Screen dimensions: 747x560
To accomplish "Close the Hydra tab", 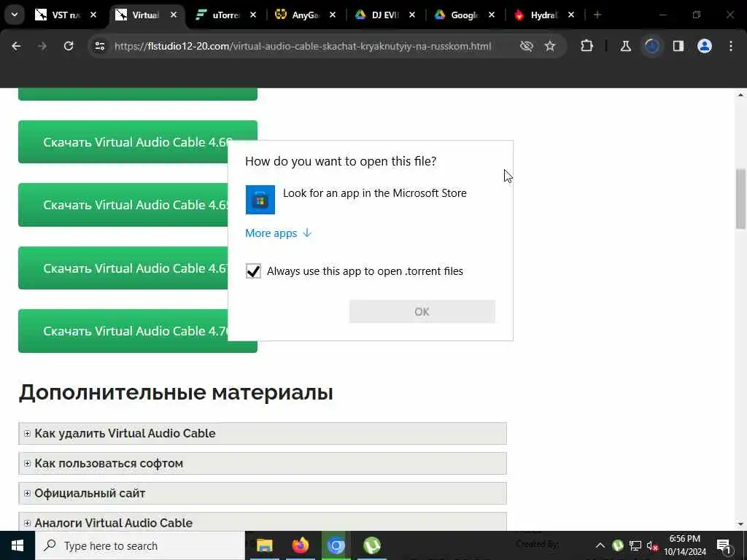I will pos(570,15).
